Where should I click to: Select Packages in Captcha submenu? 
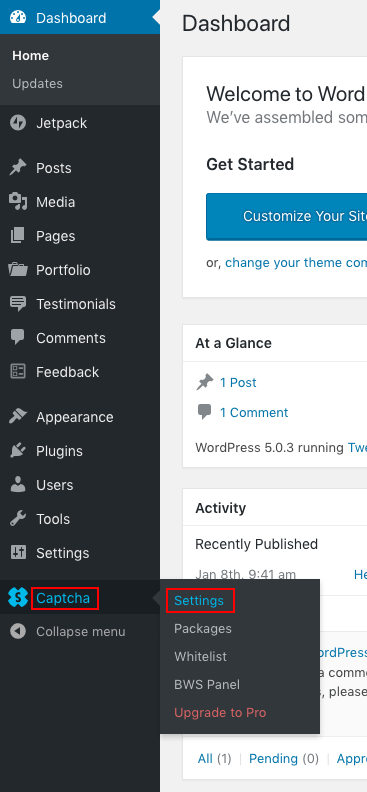tap(203, 628)
